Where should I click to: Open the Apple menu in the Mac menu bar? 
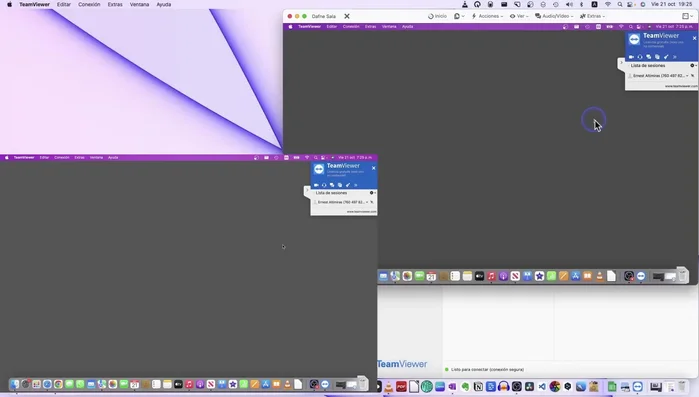click(x=9, y=4)
